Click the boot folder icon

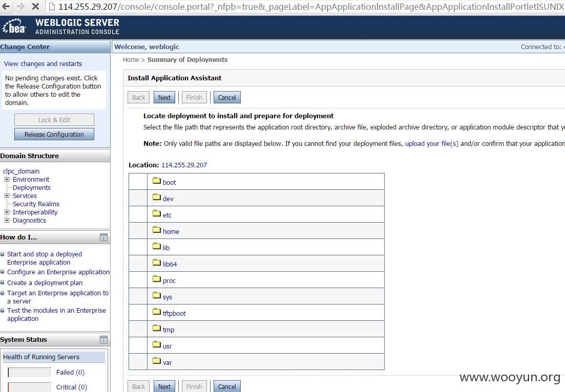click(x=156, y=180)
